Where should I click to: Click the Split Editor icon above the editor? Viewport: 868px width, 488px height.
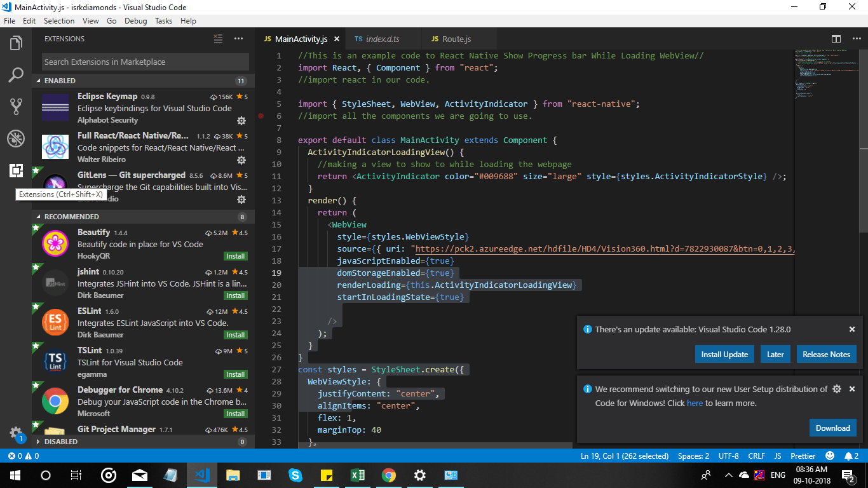pyautogui.click(x=836, y=38)
